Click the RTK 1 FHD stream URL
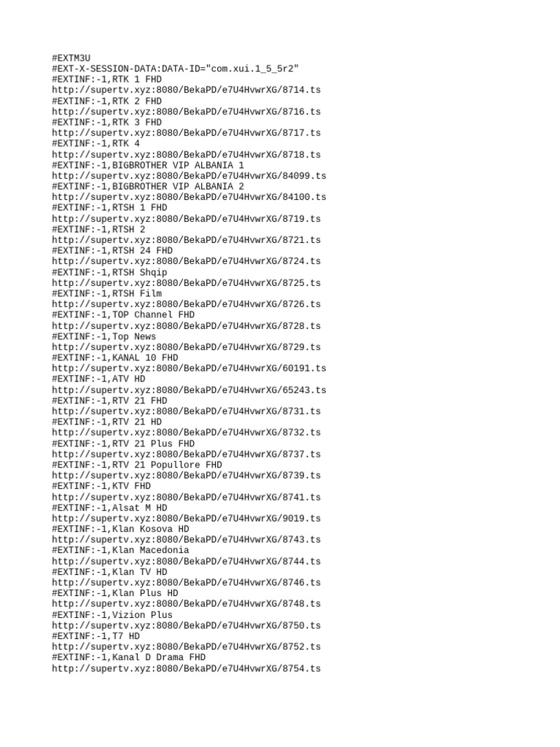The height and width of the screenshot is (747, 560). [x=186, y=90]
